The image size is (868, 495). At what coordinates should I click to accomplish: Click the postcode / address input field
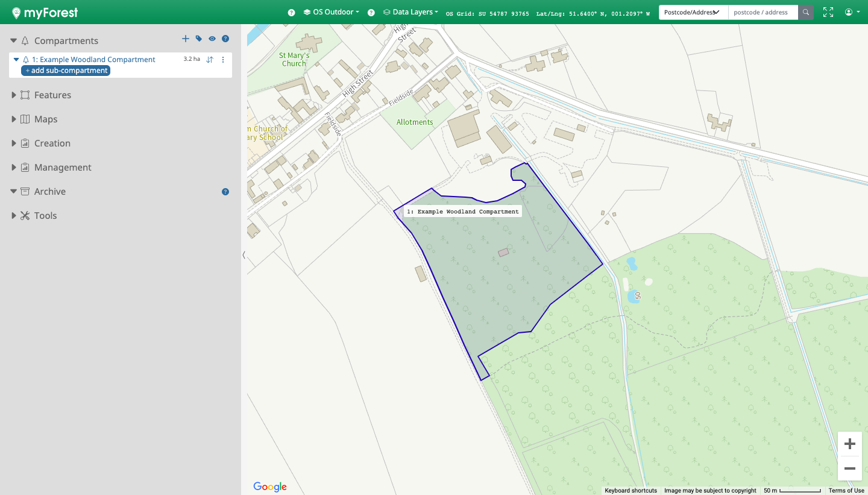coord(763,12)
